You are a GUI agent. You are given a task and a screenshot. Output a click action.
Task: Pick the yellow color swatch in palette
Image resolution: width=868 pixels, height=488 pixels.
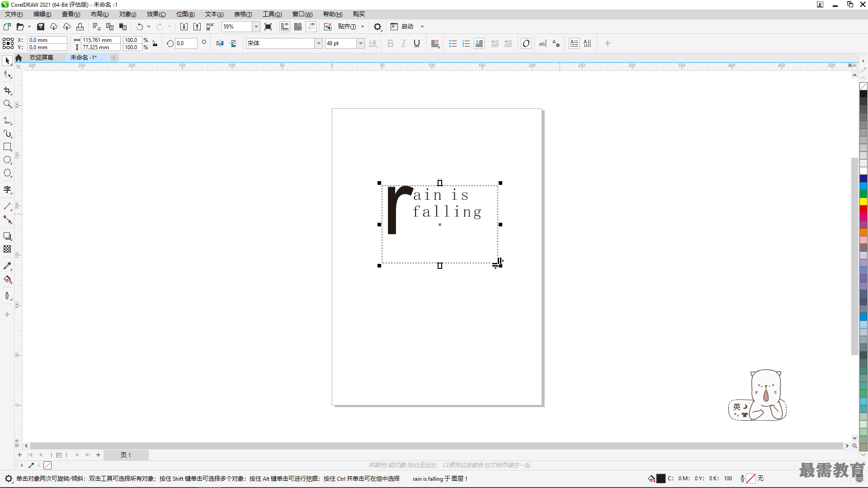point(863,202)
